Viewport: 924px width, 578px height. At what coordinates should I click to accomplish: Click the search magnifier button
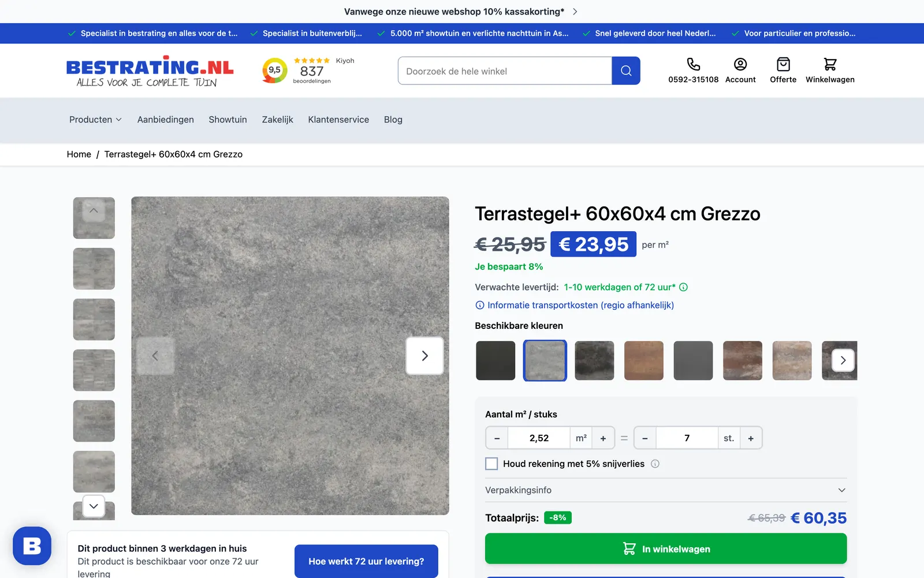coord(626,71)
